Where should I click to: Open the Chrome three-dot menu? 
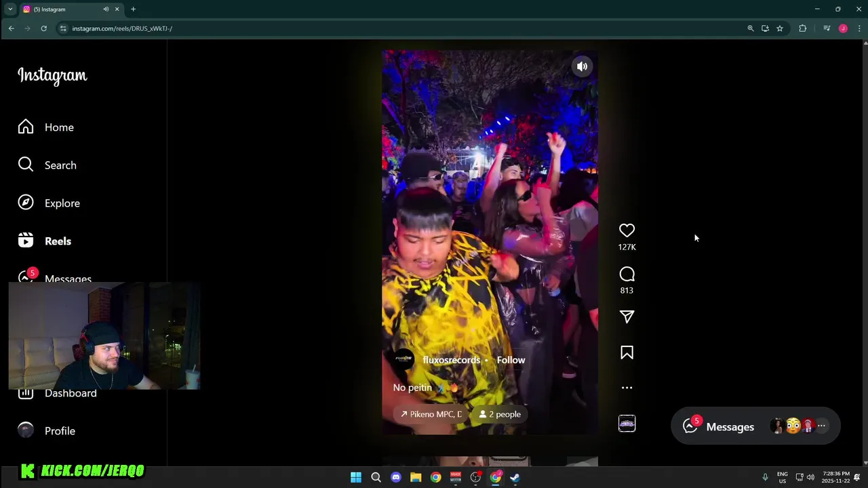tap(859, 28)
